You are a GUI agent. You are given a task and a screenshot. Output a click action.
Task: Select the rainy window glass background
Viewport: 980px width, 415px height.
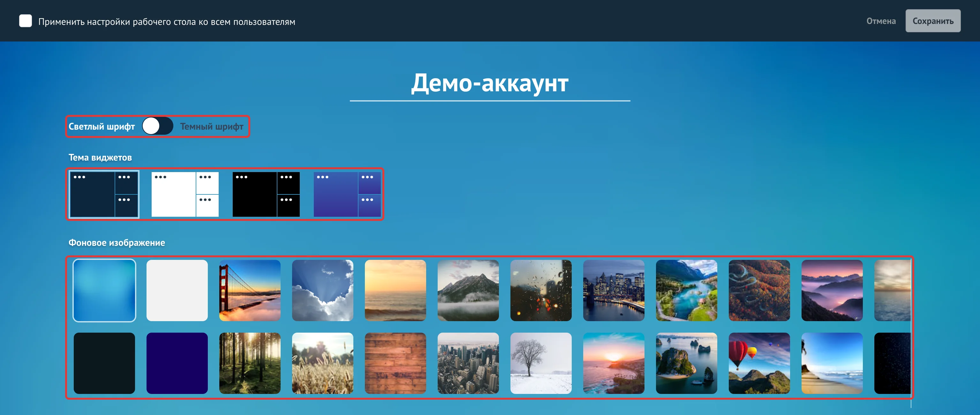coord(541,290)
